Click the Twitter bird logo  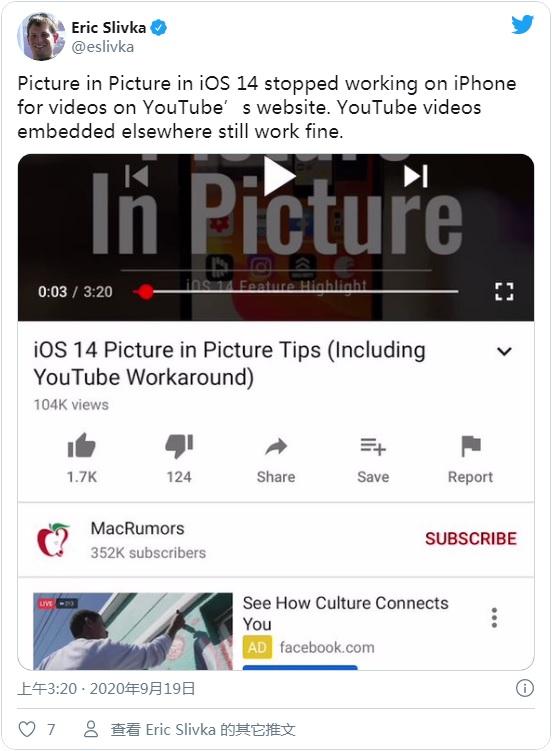tap(522, 24)
